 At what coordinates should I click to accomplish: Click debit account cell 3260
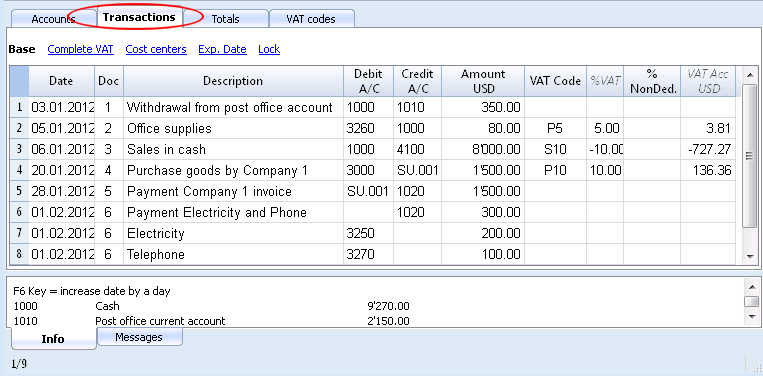click(368, 128)
